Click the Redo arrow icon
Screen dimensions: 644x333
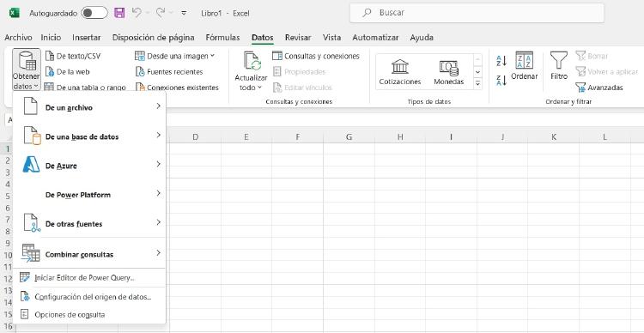click(161, 13)
